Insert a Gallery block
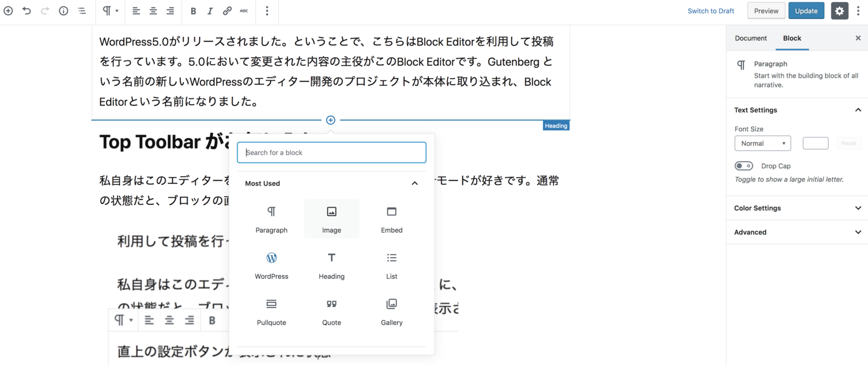 point(392,312)
